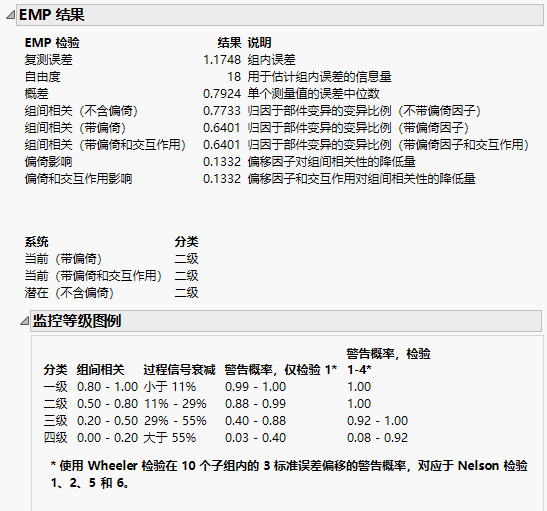Viewport: 547px width, 511px height.
Task: Click the EMP 结果 section header
Action: point(280,15)
